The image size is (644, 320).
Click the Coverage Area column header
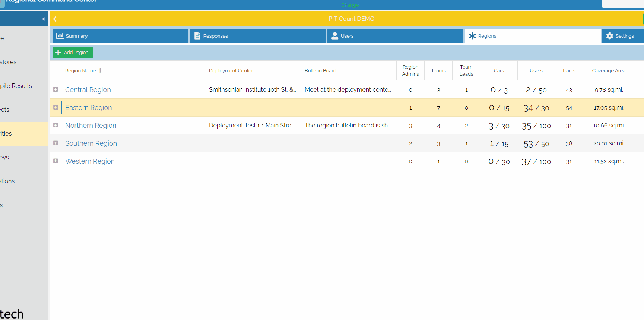coord(608,70)
